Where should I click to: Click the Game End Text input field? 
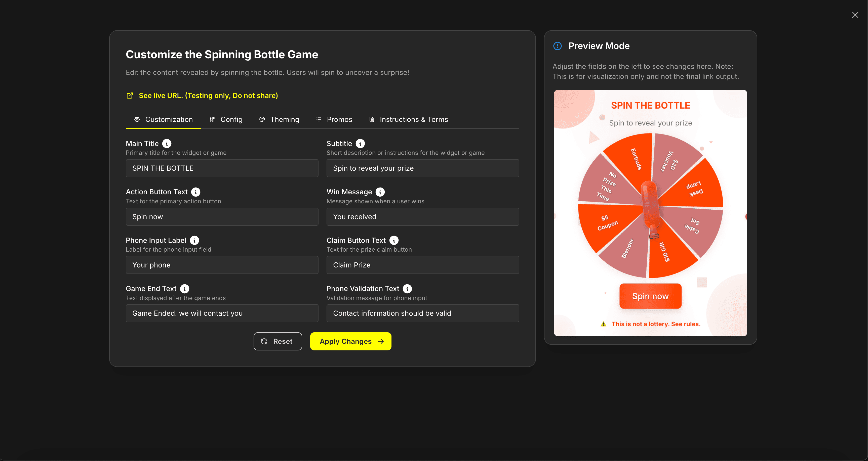tap(222, 313)
